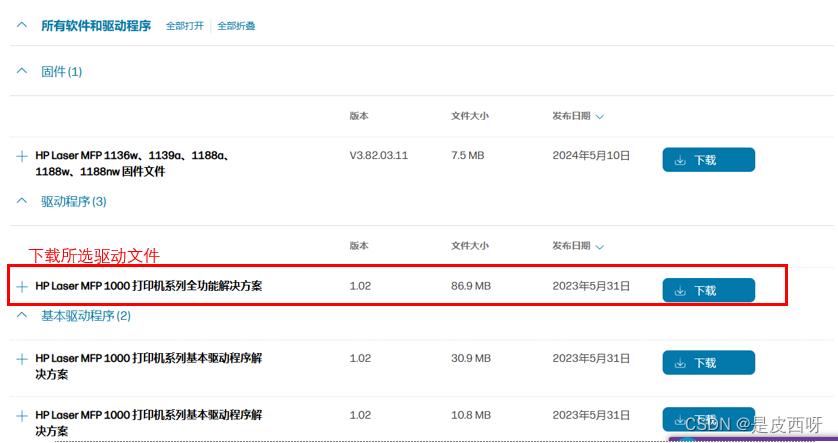Image resolution: width=838 pixels, height=443 pixels.
Task: Collapse the 驱动程序 (3) section
Action: [22, 201]
